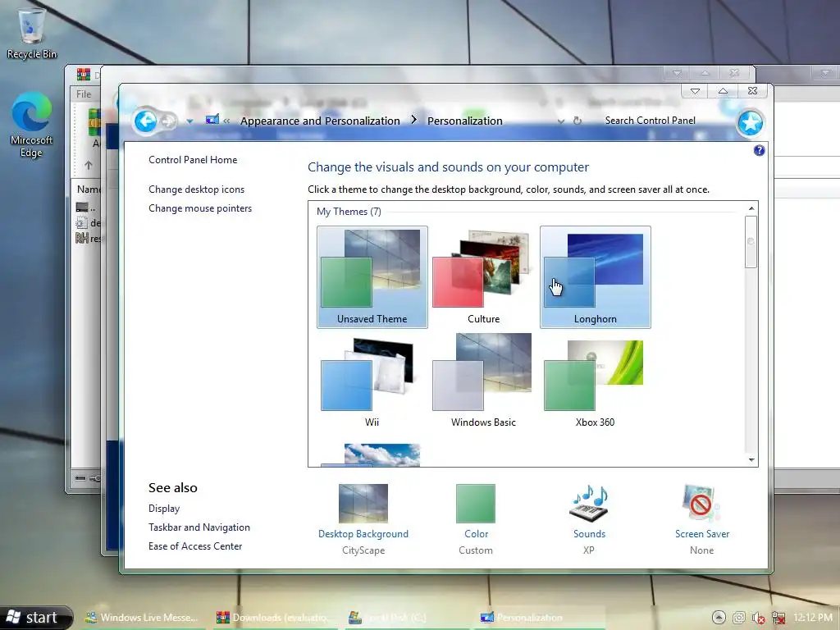
Task: Click the Color link label
Action: point(477,533)
